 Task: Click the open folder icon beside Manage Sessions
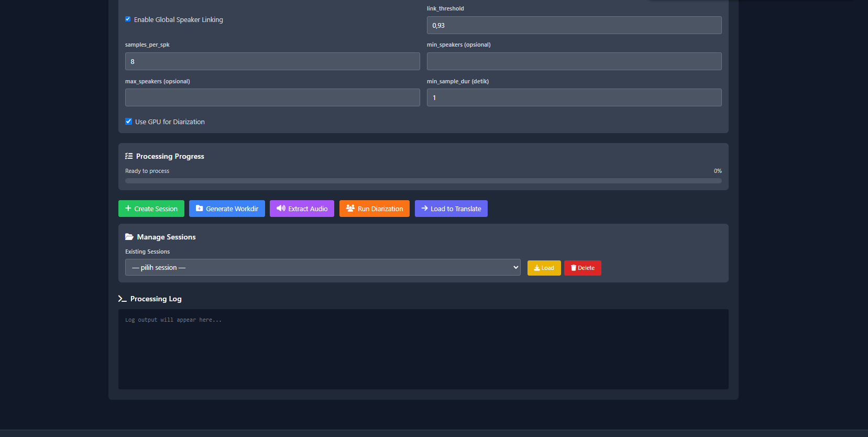click(129, 237)
